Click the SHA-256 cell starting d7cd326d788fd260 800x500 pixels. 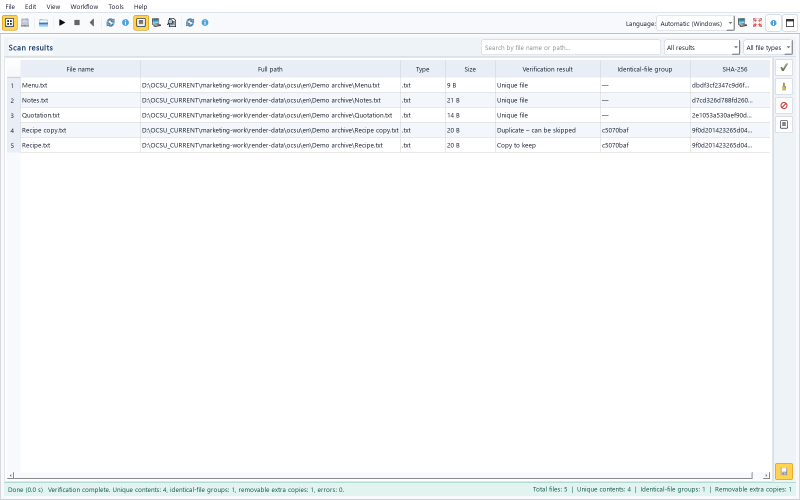[x=730, y=101]
